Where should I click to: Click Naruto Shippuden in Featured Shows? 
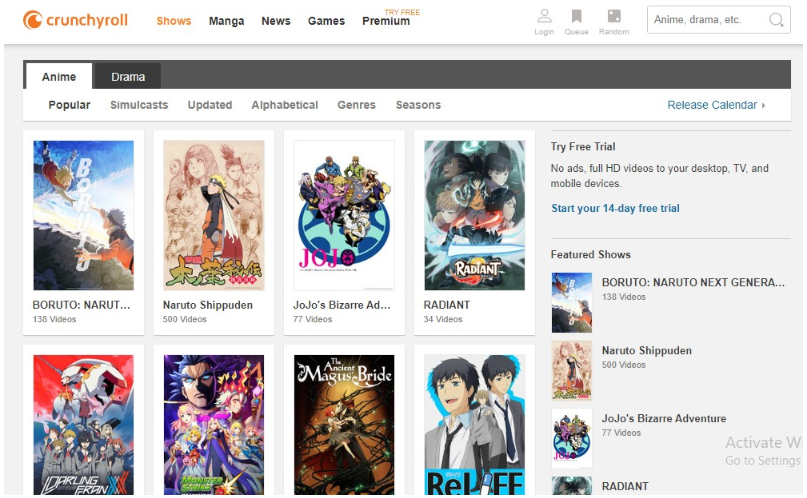646,350
